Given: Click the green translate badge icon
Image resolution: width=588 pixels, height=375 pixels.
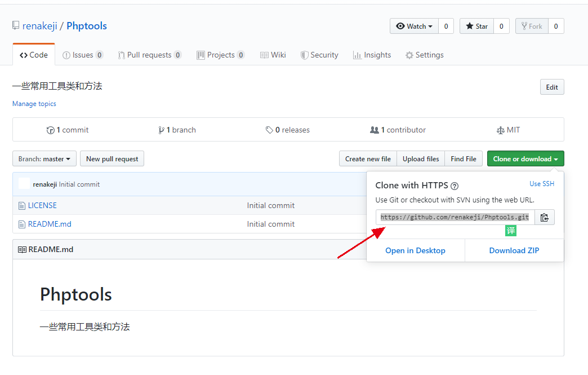Looking at the screenshot, I should click(511, 231).
